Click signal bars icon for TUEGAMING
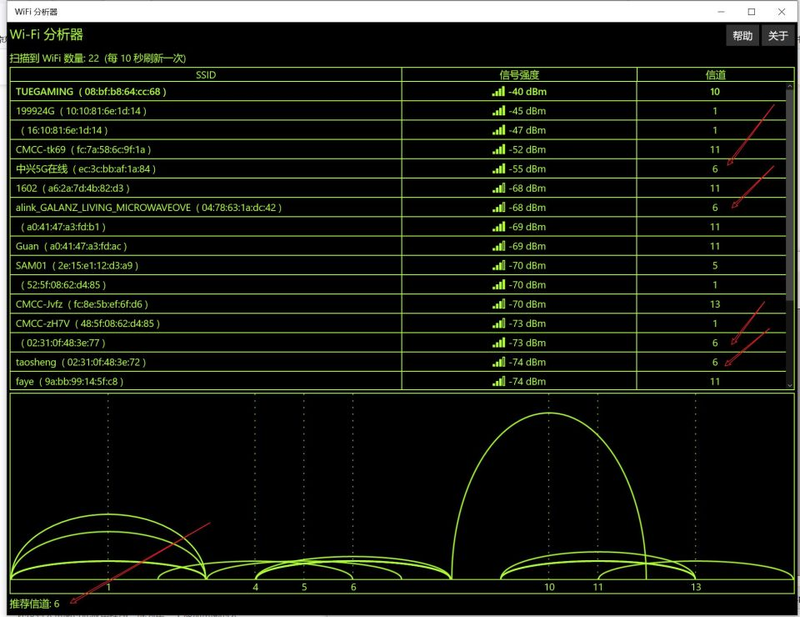 pos(498,92)
